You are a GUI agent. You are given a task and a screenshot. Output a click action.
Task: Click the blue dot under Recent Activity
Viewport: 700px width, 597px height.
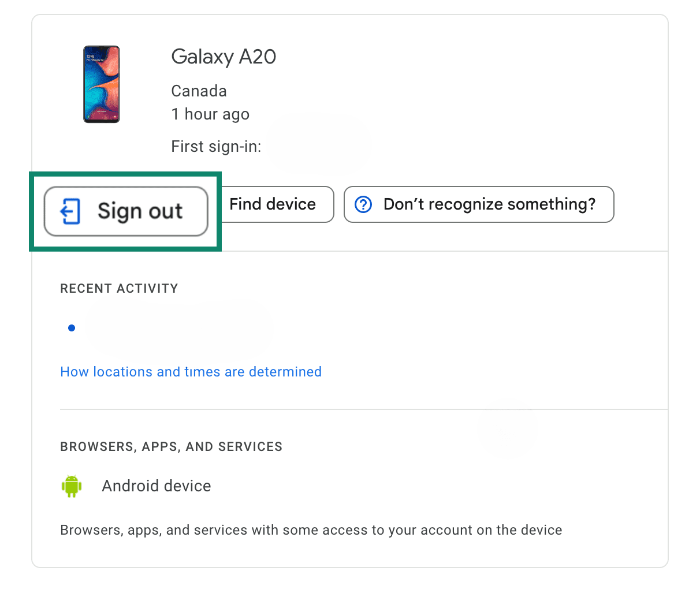[72, 328]
